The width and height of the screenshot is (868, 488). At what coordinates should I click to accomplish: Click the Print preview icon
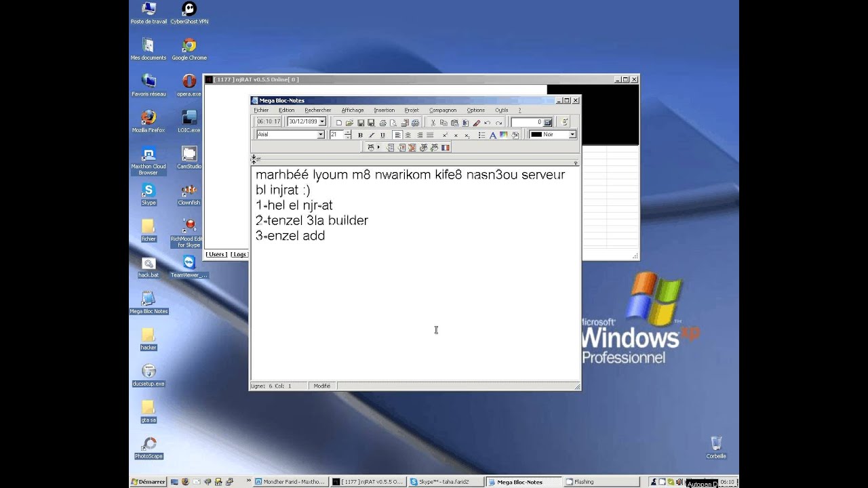(393, 123)
